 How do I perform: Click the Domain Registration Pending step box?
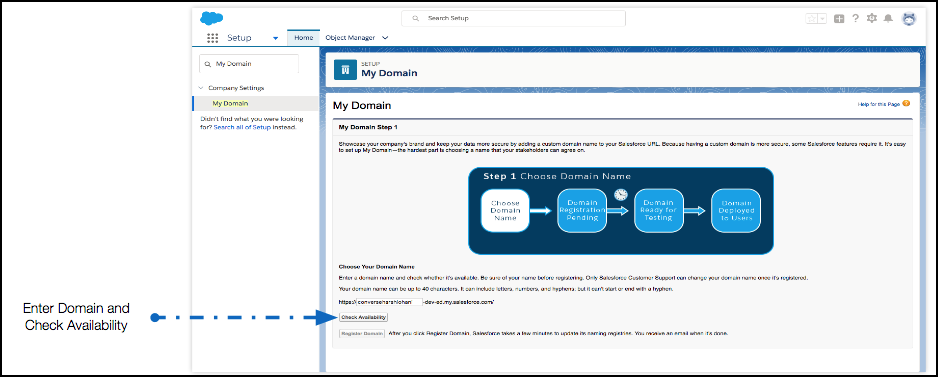(x=582, y=211)
